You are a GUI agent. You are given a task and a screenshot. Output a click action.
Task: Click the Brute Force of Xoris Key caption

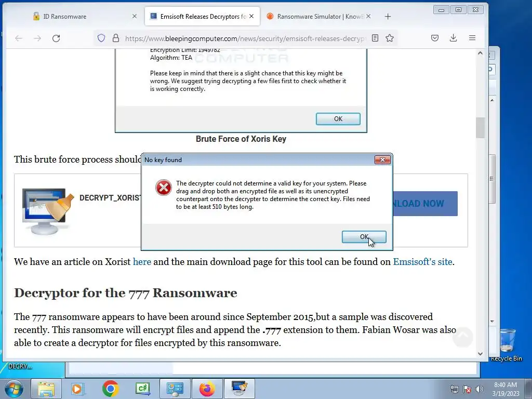241,139
